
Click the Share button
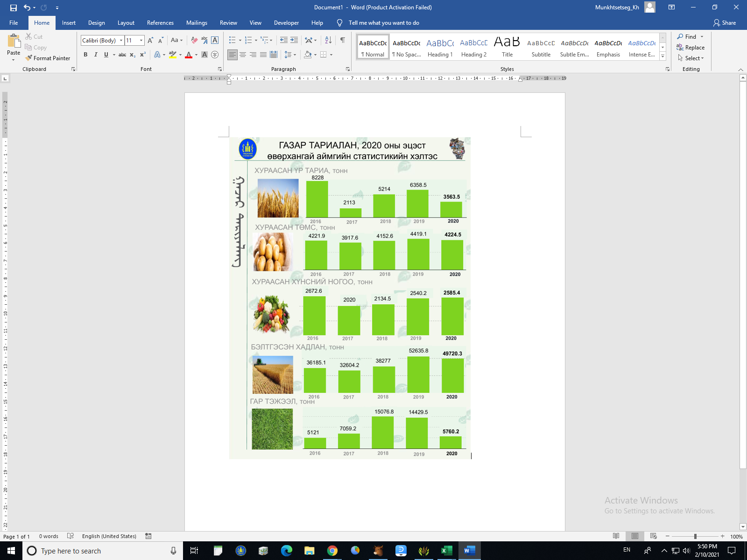tap(725, 23)
